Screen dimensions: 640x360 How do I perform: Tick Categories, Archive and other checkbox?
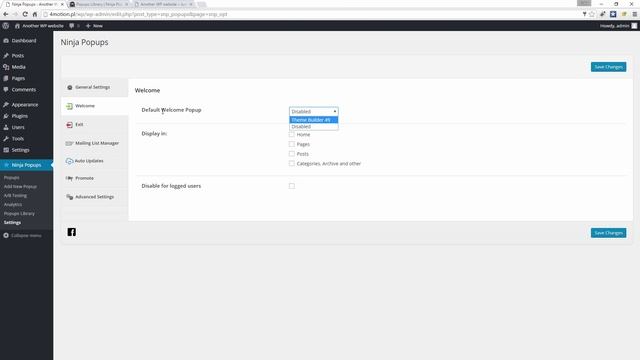pos(291,163)
